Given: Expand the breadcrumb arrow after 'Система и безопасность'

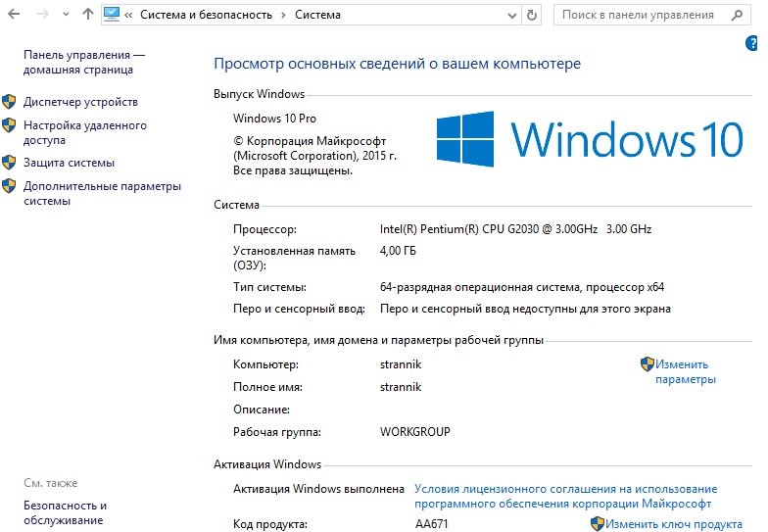Looking at the screenshot, I should click(x=284, y=16).
